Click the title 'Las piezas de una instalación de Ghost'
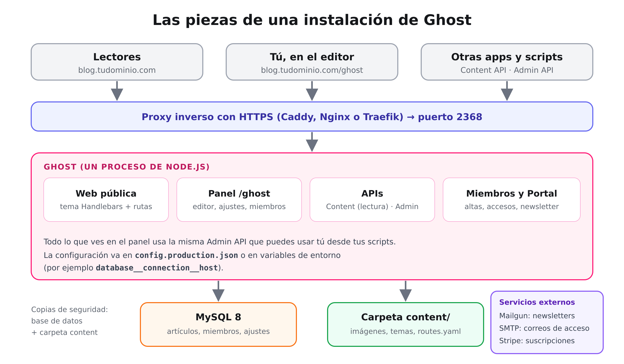This screenshot has height=364, width=624. pyautogui.click(x=312, y=20)
